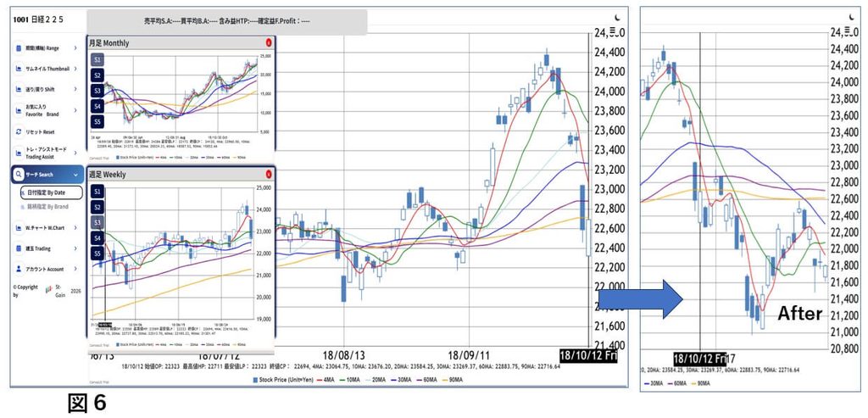868x418 pixels.
Task: Click S1 in the Weekly panel
Action: [97, 192]
